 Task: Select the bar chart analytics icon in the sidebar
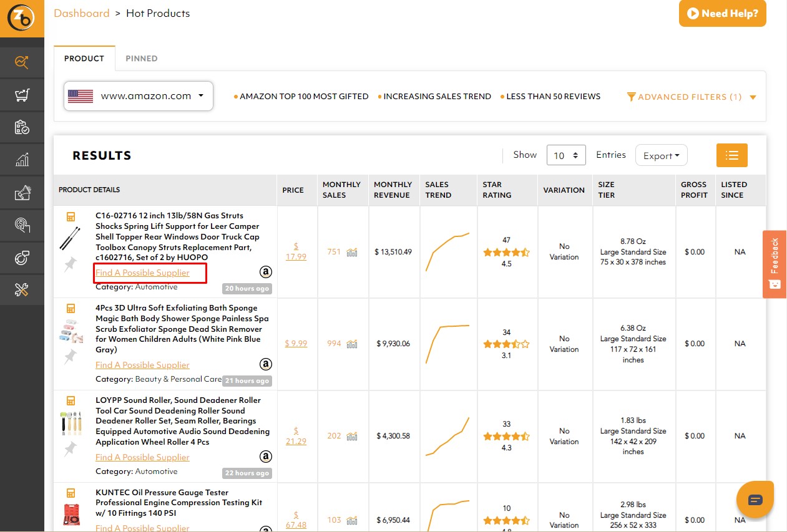(22, 160)
